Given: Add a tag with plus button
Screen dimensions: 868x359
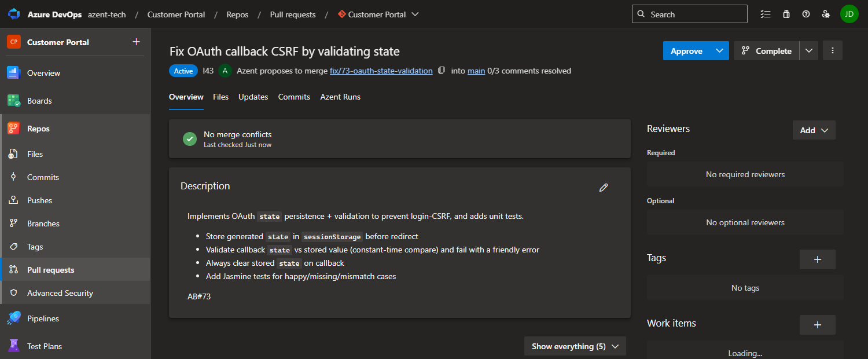Looking at the screenshot, I should pos(818,259).
